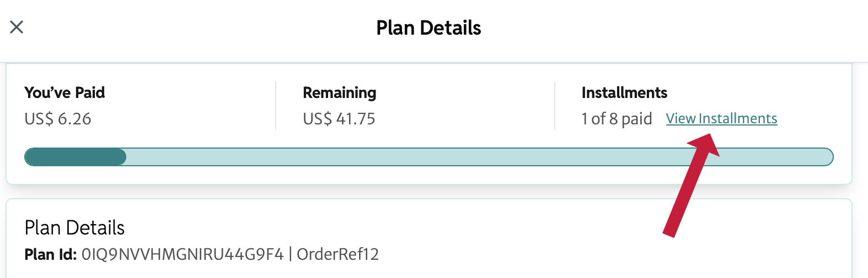Viewport: 868px width, 278px height.
Task: Click the pipe separator before OrderRef12
Action: click(290, 254)
